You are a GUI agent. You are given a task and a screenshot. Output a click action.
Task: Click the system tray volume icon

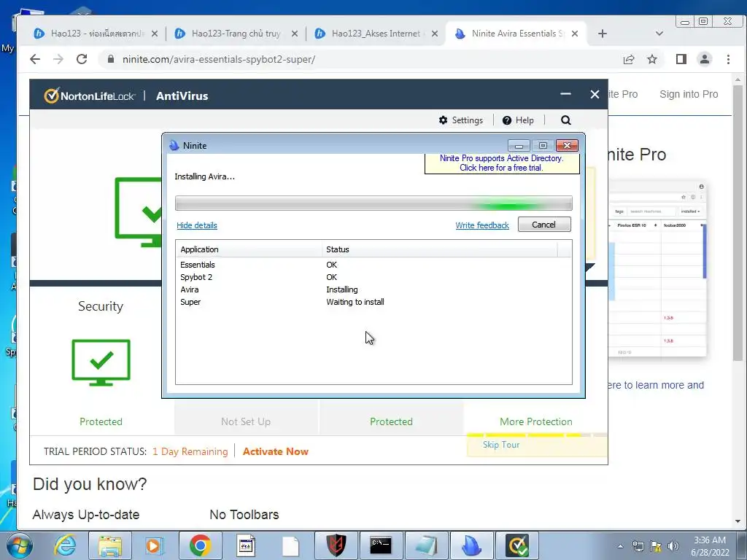point(673,546)
